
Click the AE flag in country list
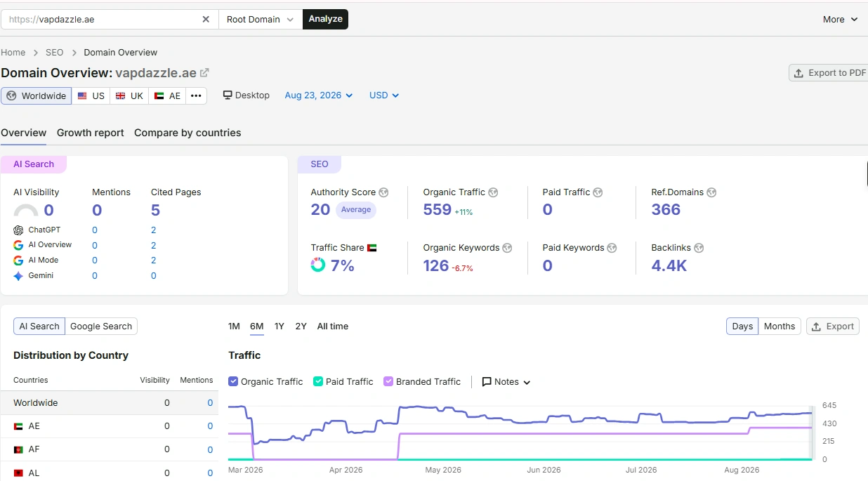click(18, 426)
